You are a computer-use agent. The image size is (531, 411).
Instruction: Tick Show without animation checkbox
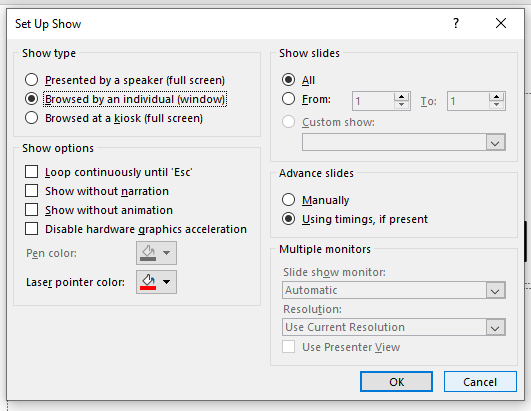pos(31,210)
